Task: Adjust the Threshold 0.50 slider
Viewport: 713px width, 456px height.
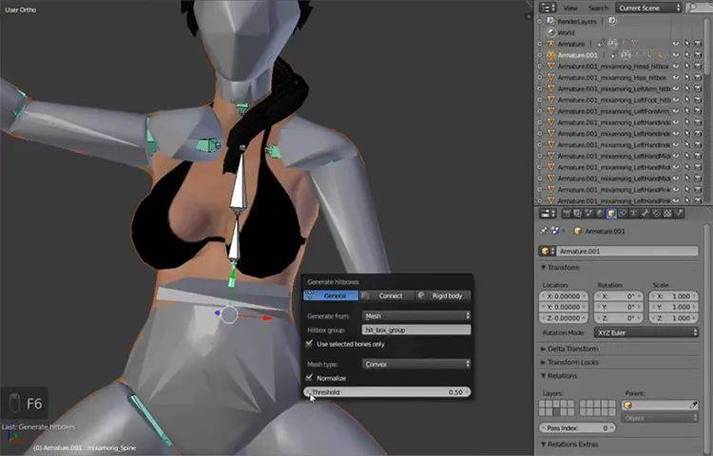Action: pyautogui.click(x=387, y=392)
